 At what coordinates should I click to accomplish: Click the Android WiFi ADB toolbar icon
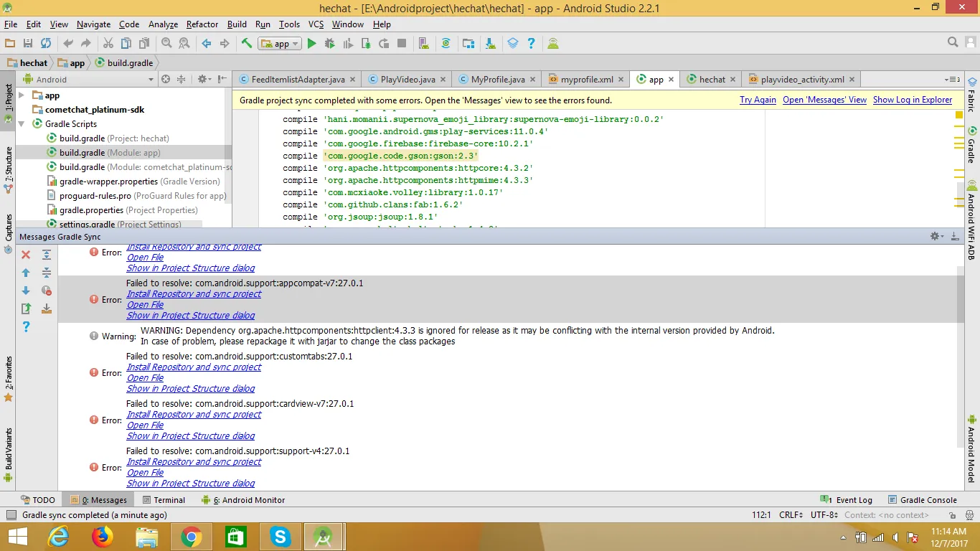coord(553,44)
